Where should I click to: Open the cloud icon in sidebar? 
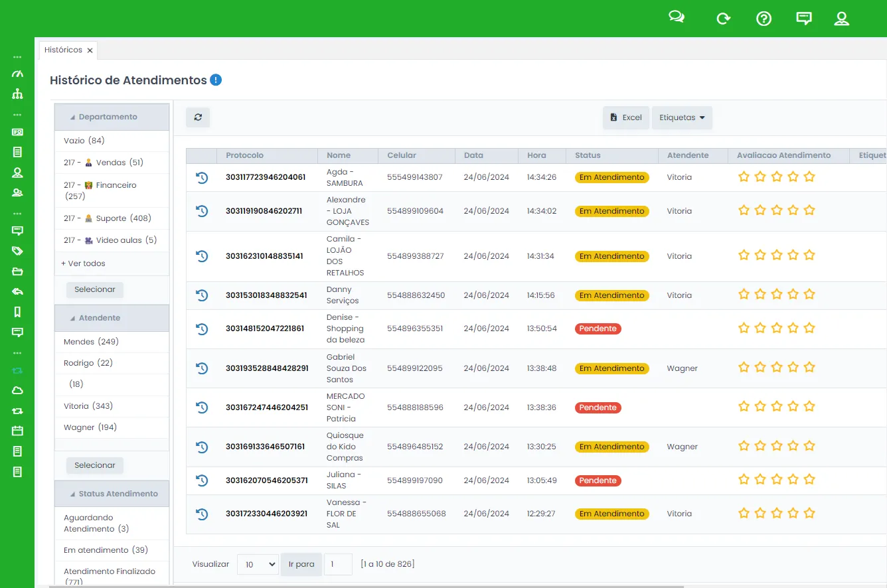[17, 391]
